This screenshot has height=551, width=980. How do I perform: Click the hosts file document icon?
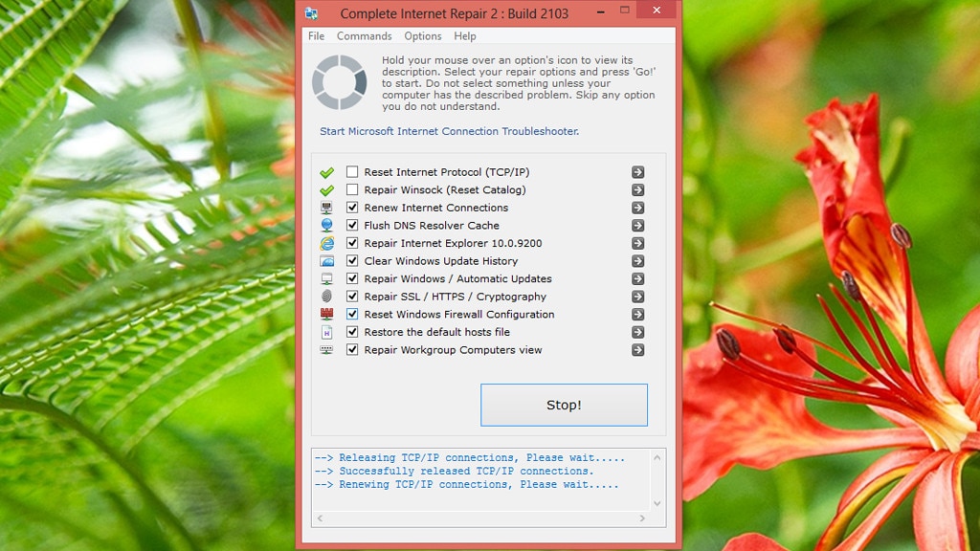pyautogui.click(x=326, y=332)
